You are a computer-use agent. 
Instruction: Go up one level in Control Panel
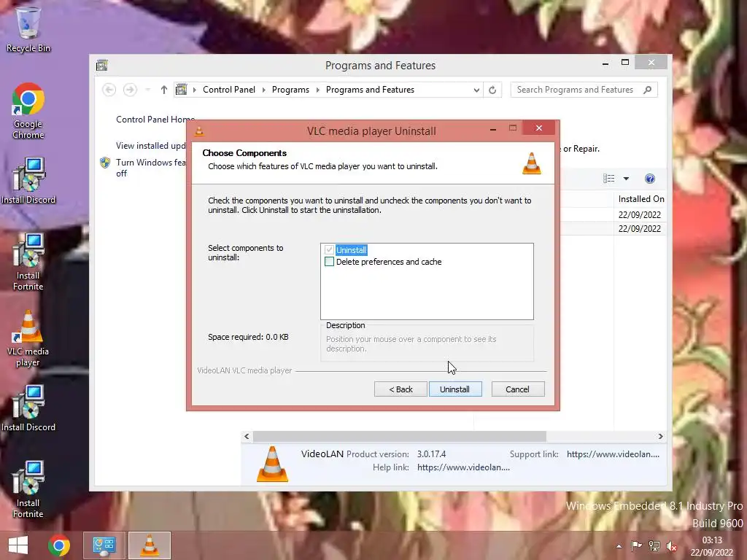(x=164, y=90)
